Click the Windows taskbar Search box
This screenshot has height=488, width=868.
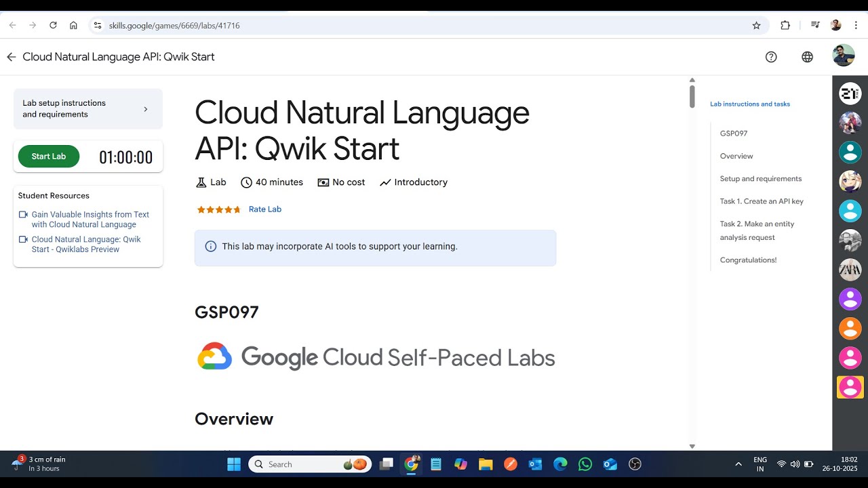pos(310,464)
